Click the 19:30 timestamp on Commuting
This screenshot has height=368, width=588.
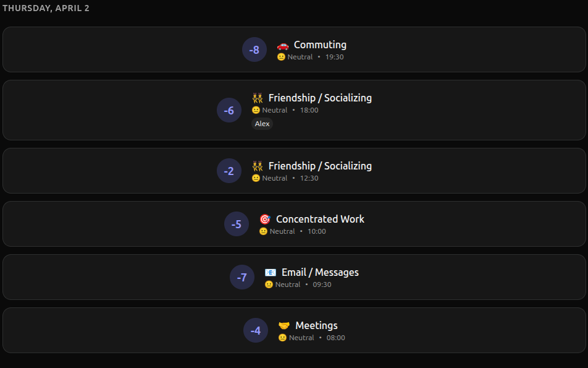[x=334, y=56]
